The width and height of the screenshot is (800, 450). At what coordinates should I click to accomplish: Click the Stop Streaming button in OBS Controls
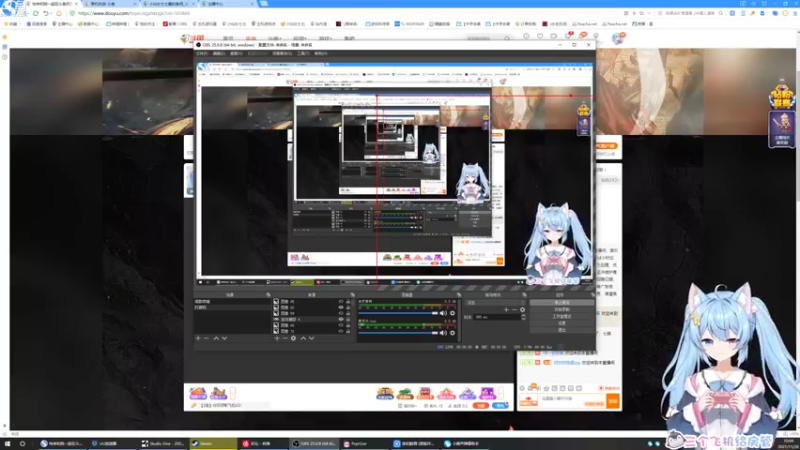562,303
